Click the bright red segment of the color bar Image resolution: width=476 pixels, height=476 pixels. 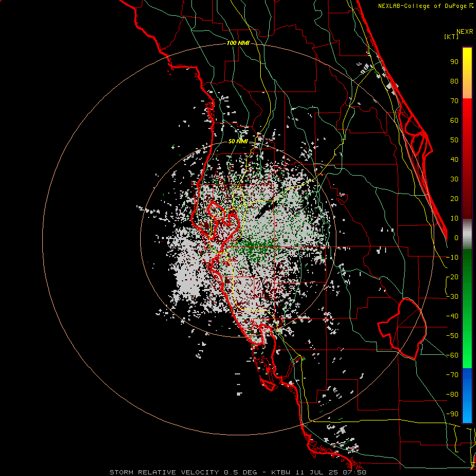(467, 111)
